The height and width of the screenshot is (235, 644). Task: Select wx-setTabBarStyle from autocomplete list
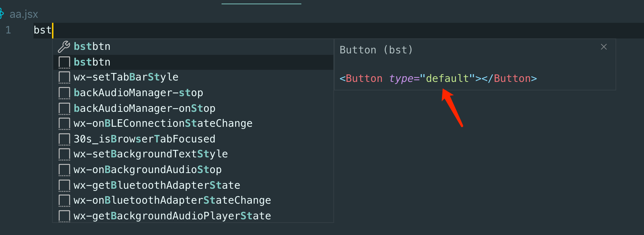(x=126, y=77)
